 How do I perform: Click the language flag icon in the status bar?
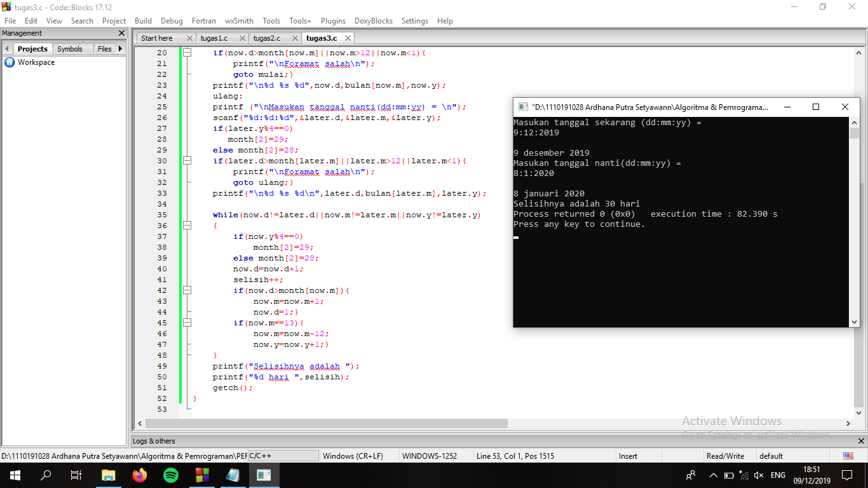848,456
